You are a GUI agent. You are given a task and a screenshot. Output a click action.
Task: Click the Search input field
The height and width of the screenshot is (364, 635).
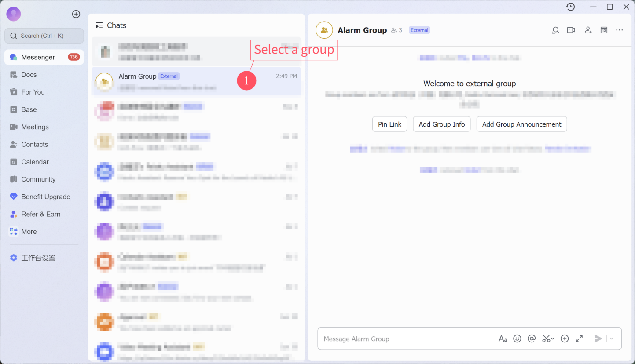click(44, 36)
